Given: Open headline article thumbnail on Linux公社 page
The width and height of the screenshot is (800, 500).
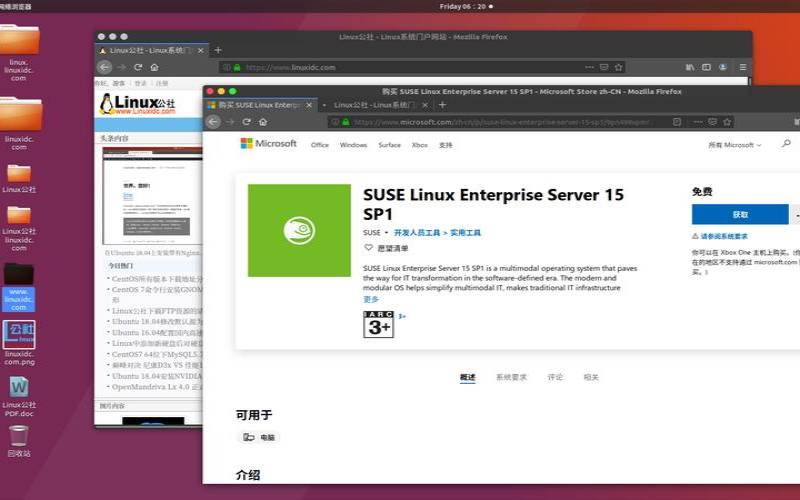Looking at the screenshot, I should [153, 196].
